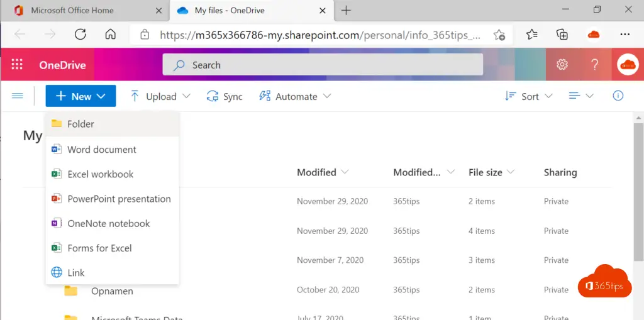Expand the Sort options dropdown
Viewport: 644px width, 320px height.
529,96
